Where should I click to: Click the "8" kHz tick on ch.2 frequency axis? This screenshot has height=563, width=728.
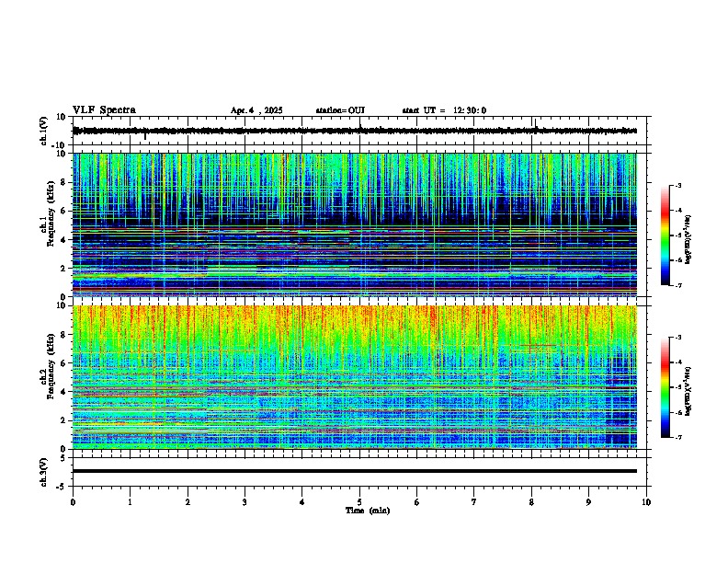point(64,335)
